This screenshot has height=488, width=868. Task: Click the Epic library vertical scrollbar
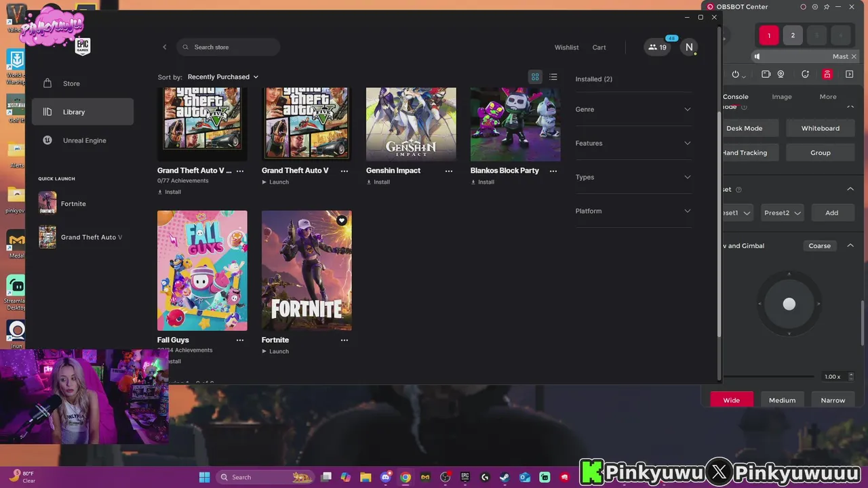(719, 224)
